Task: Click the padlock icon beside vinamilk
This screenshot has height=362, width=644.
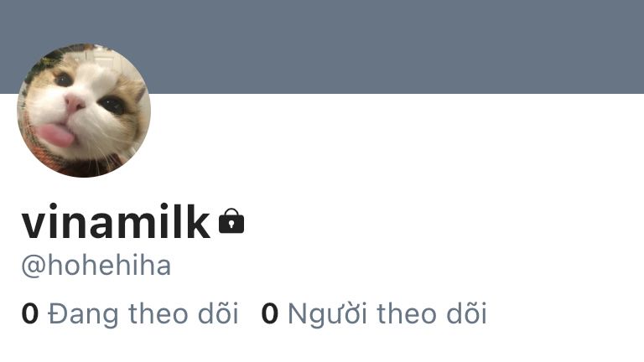Action: pyautogui.click(x=231, y=221)
